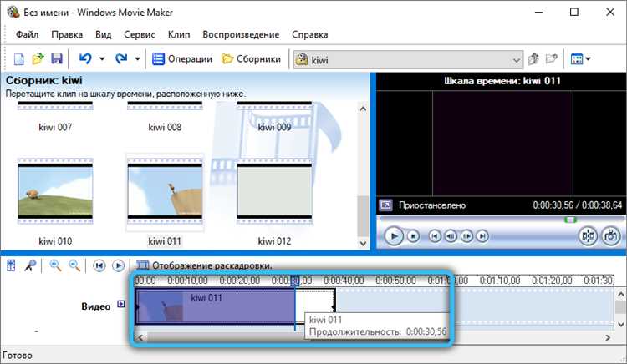Open the redo history dropdown arrow

[x=137, y=59]
